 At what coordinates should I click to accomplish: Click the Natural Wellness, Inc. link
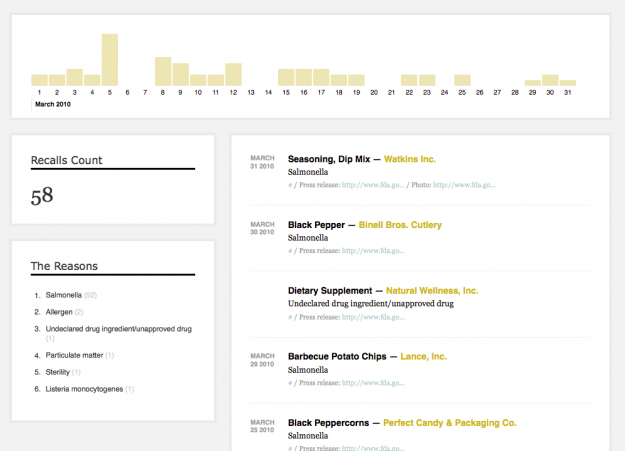[x=432, y=291]
